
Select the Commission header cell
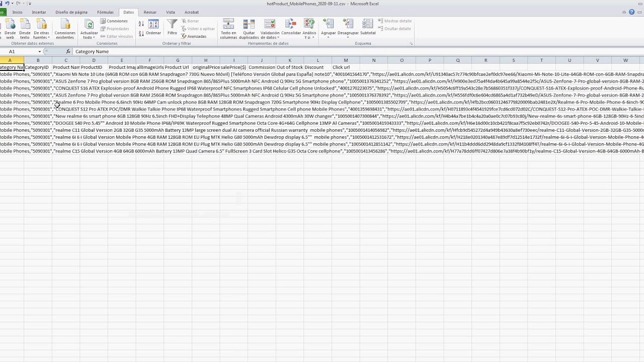(262, 67)
